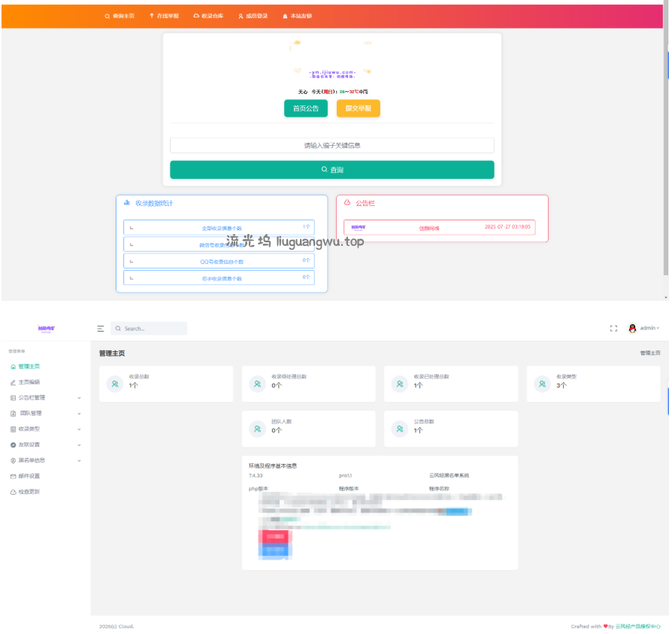
Task: Click the fullscreen icon in admin header
Action: pyautogui.click(x=613, y=329)
